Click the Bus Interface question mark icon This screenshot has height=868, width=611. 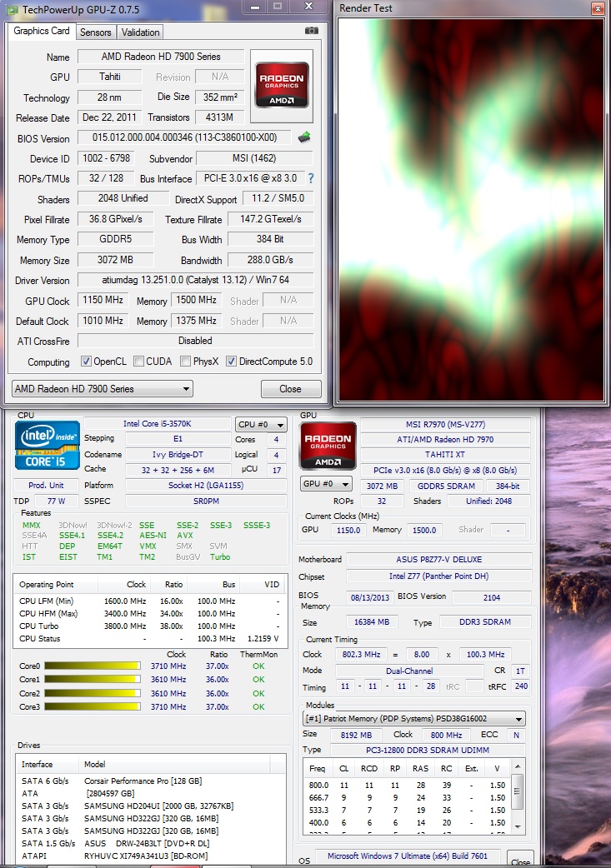point(311,178)
